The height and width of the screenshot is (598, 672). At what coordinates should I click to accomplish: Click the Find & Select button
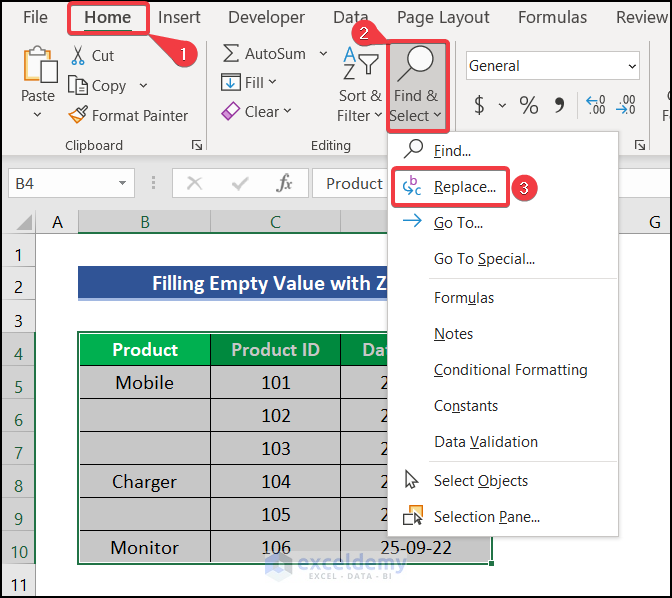(x=415, y=87)
